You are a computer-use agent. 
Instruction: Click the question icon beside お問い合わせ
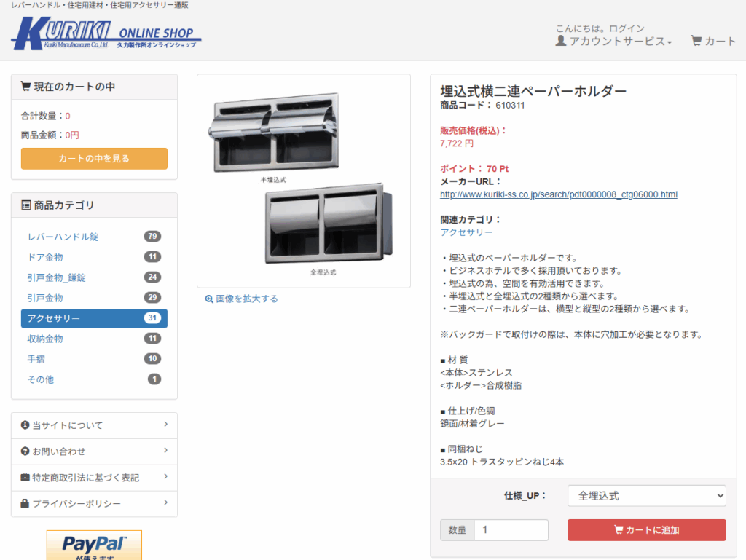[x=25, y=451]
